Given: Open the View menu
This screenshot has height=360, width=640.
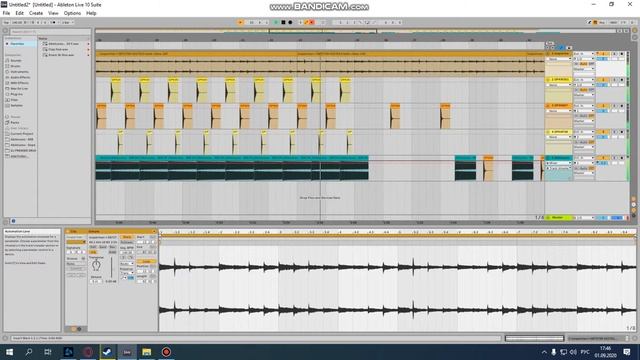Looking at the screenshot, I should (x=53, y=13).
